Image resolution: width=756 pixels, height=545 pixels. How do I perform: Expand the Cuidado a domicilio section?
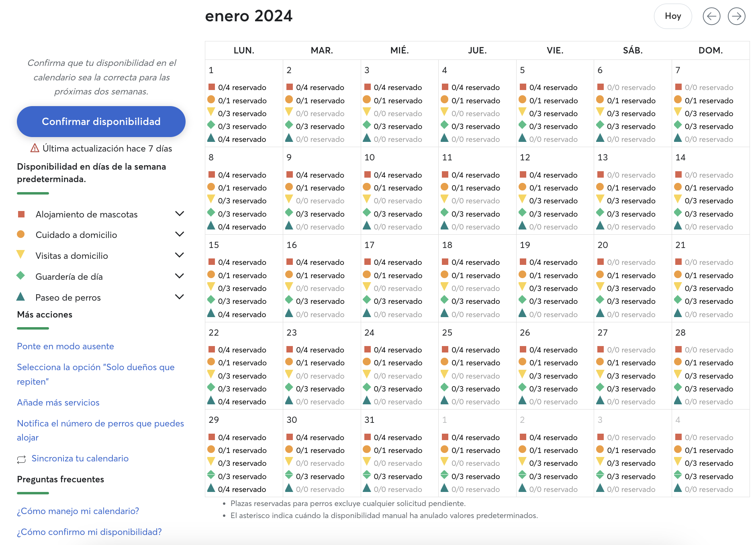[180, 234]
